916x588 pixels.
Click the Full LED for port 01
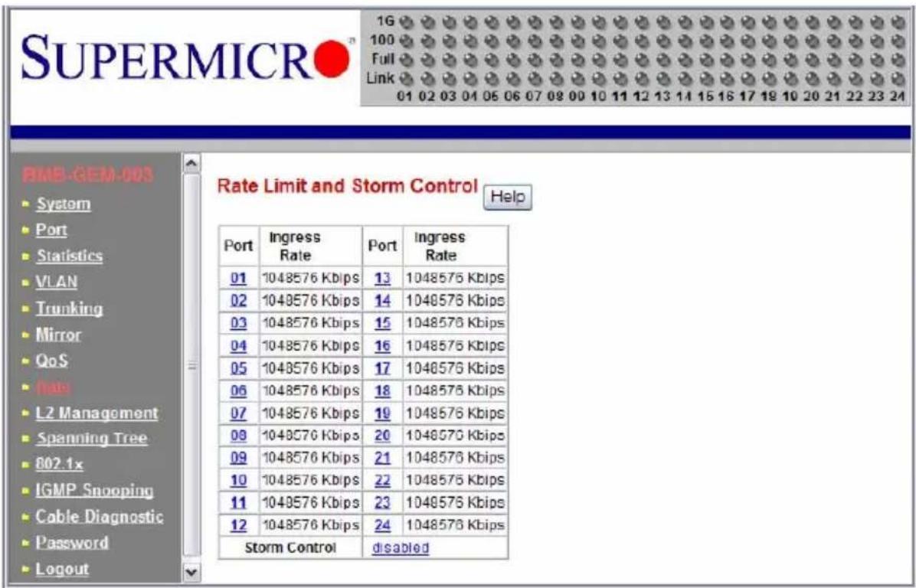click(407, 59)
